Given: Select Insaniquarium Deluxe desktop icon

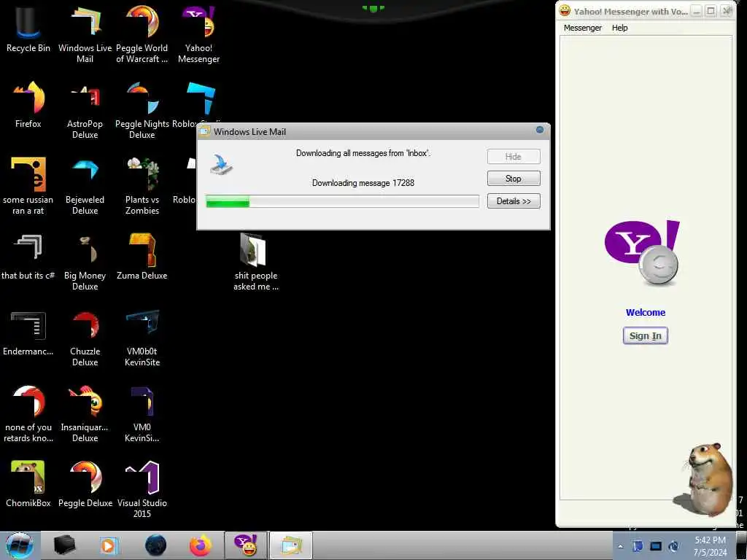Looking at the screenshot, I should coord(85,414).
